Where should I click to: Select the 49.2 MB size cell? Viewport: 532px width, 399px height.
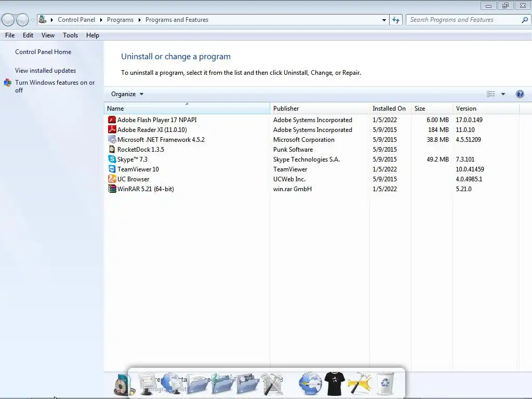pyautogui.click(x=437, y=159)
